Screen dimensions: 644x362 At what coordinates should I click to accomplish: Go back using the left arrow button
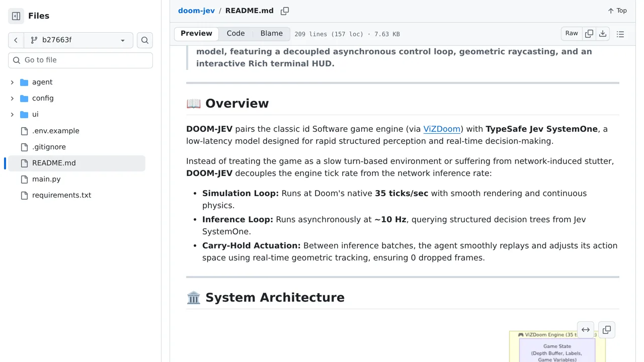pos(16,40)
